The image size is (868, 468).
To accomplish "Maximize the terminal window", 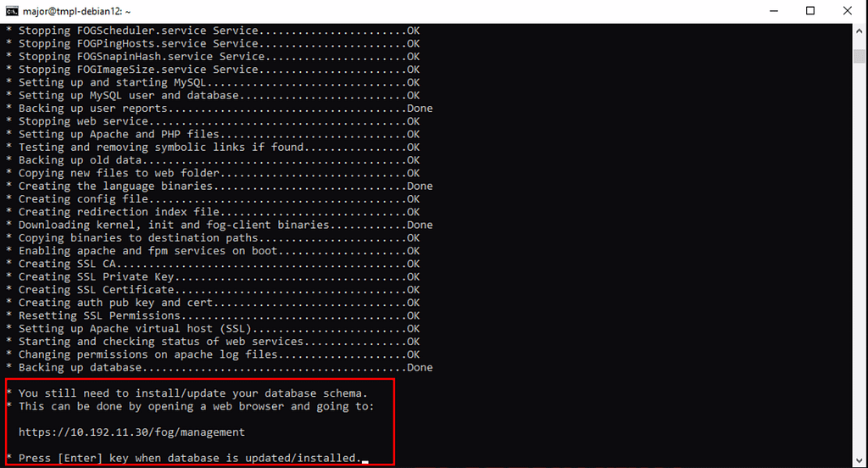I will [810, 11].
